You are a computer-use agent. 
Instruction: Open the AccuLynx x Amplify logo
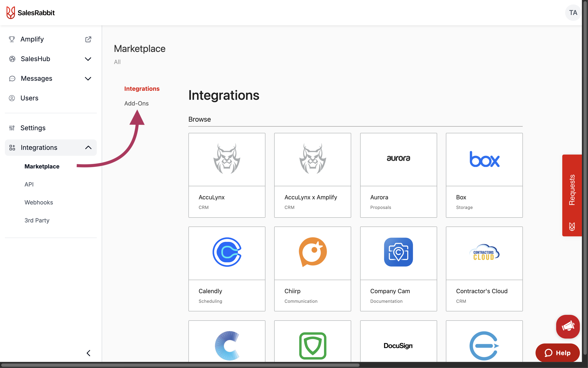312,159
